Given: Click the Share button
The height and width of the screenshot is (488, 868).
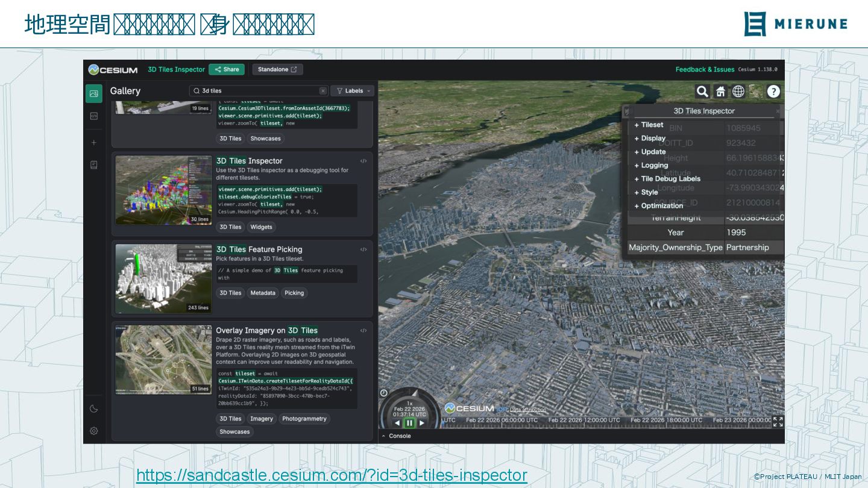Looking at the screenshot, I should tap(227, 69).
